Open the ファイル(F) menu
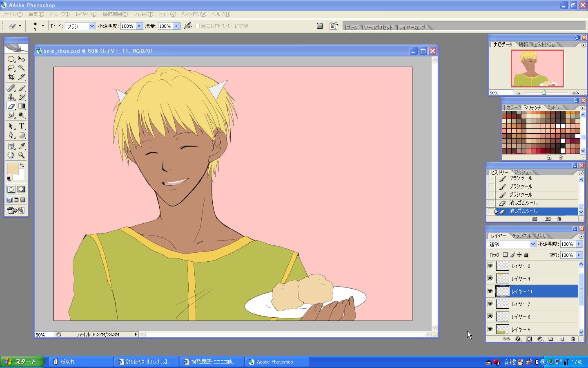This screenshot has width=588, height=368. (x=13, y=14)
